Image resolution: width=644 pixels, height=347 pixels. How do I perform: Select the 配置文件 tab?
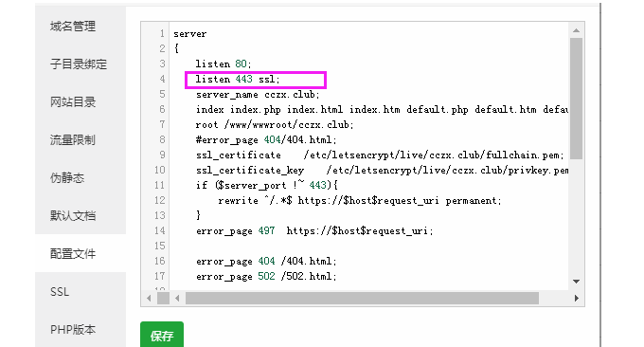coord(73,254)
